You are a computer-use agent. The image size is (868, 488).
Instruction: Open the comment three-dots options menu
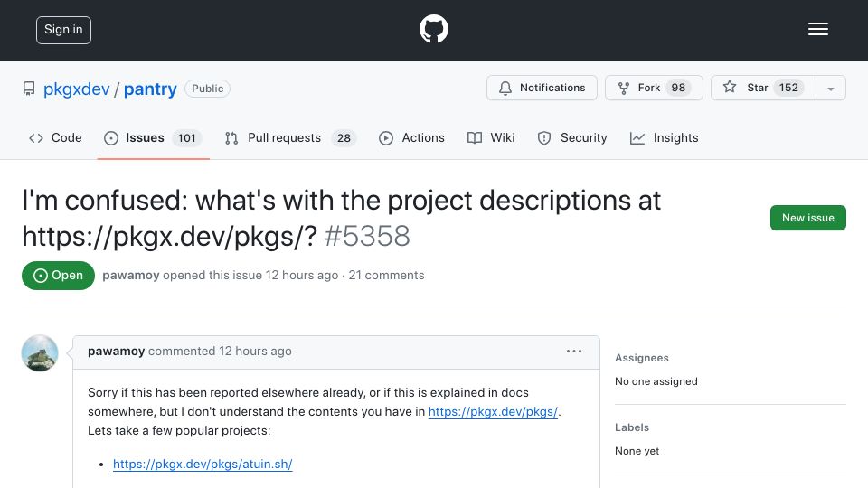coord(574,352)
